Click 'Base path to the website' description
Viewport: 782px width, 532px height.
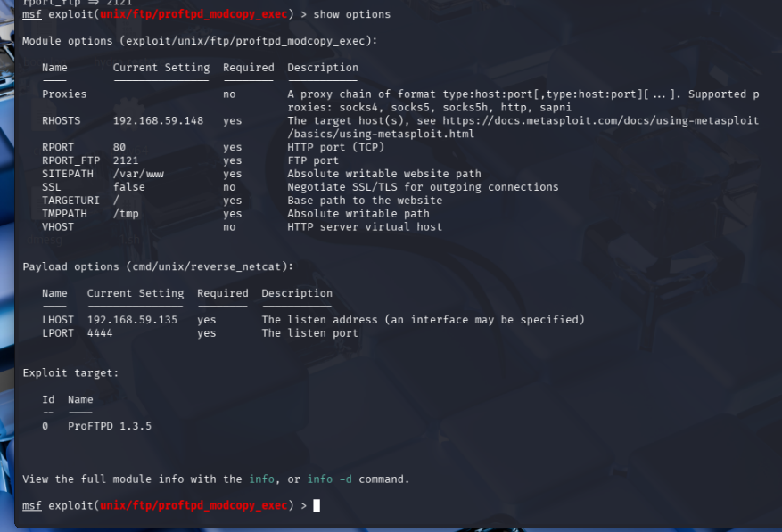point(365,201)
